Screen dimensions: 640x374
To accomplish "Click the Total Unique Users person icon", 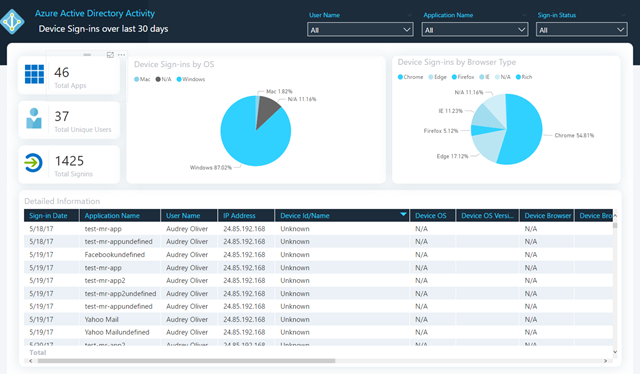I will coord(34,118).
